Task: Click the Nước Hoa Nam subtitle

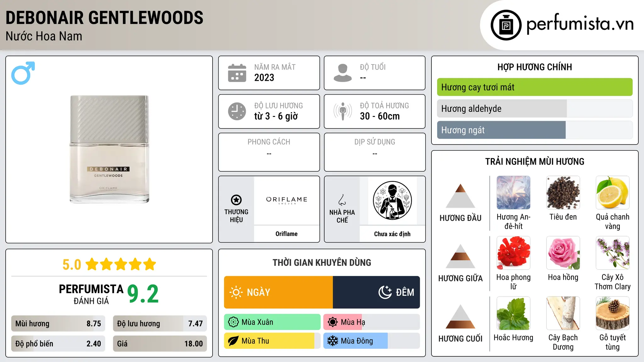Action: pos(44,36)
